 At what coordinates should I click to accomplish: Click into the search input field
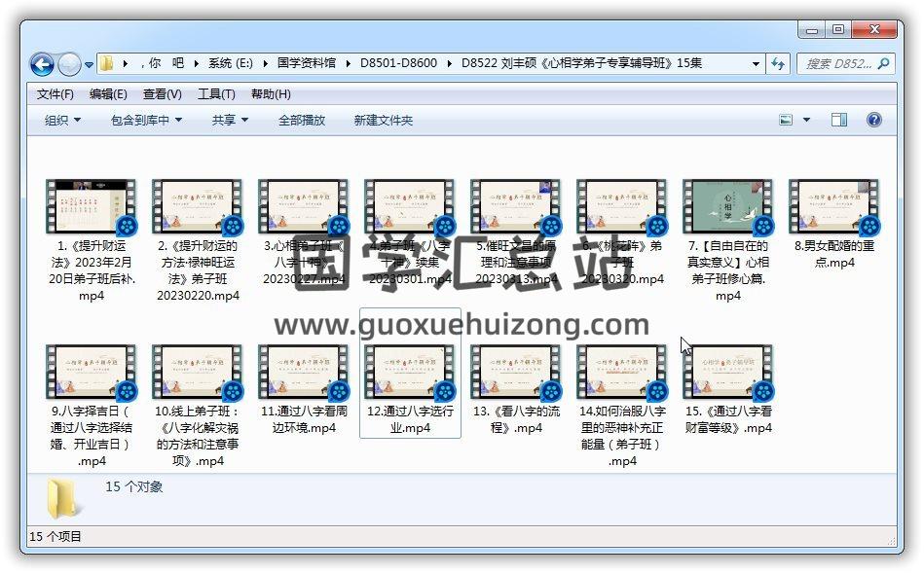(837, 64)
